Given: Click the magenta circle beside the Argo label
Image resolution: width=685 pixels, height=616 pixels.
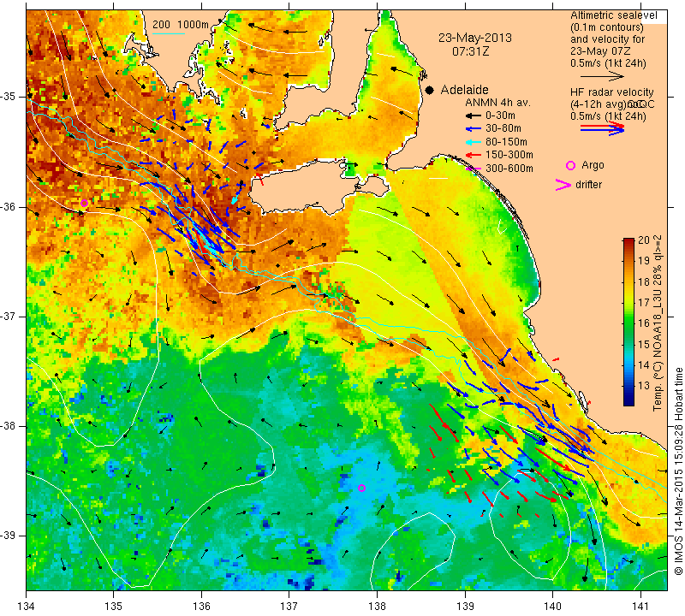Looking at the screenshot, I should pyautogui.click(x=570, y=165).
